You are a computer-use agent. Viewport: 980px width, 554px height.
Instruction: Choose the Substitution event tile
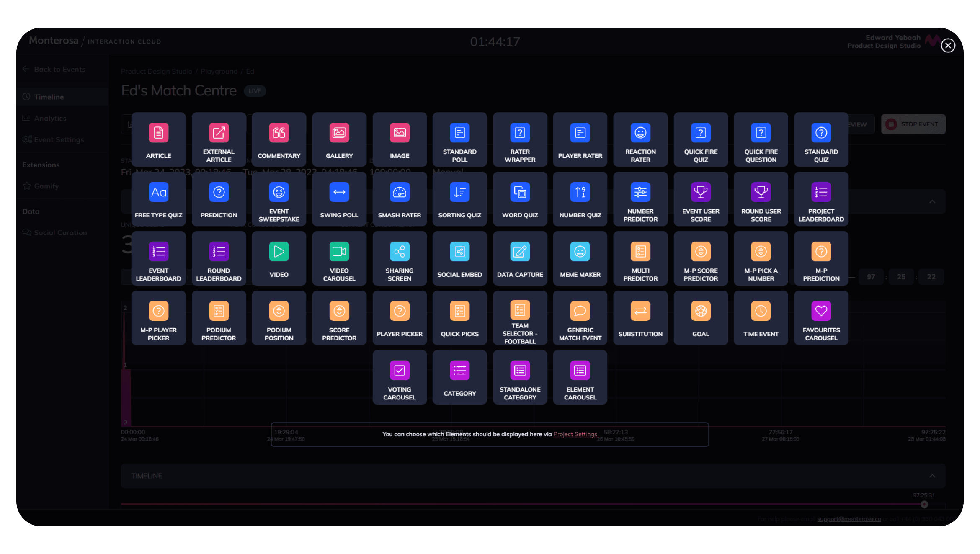pos(640,318)
